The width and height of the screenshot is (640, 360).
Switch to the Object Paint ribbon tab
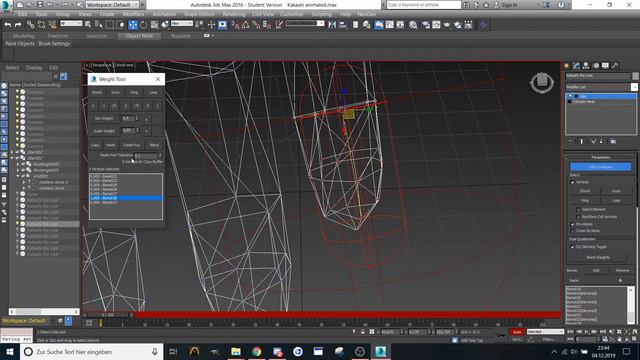(x=139, y=36)
